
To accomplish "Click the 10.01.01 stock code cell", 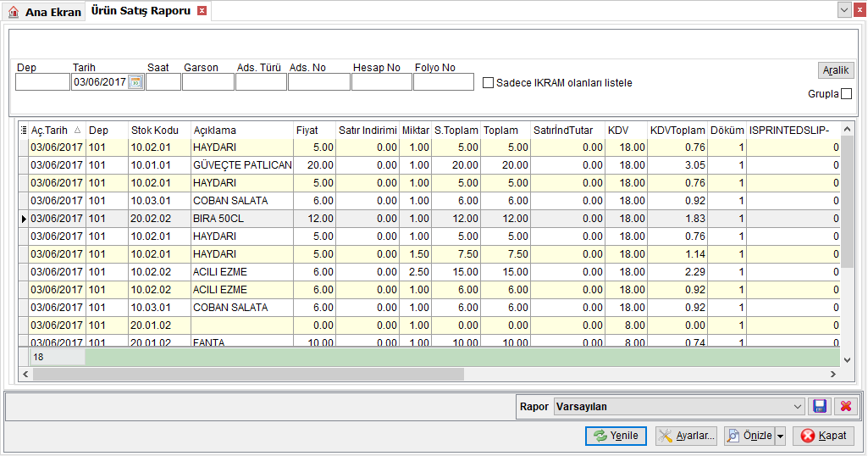I will coord(159,165).
